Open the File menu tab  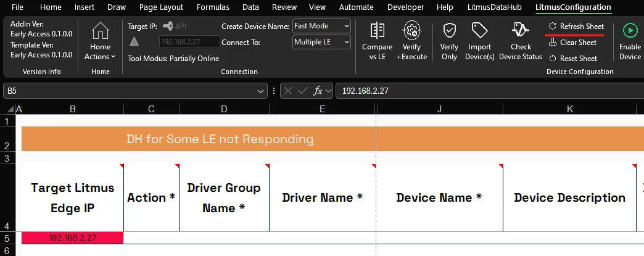tap(17, 7)
